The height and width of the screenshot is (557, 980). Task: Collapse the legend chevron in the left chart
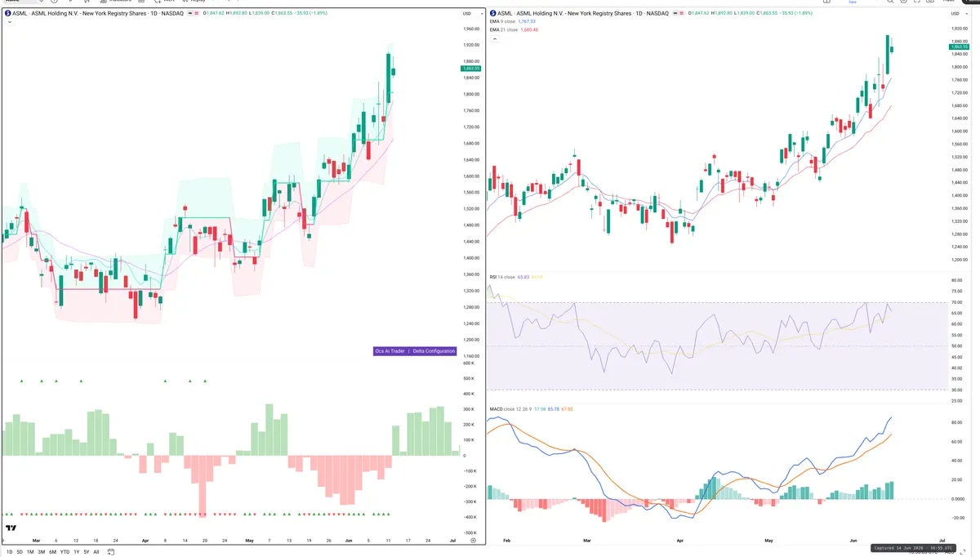pyautogui.click(x=9, y=22)
